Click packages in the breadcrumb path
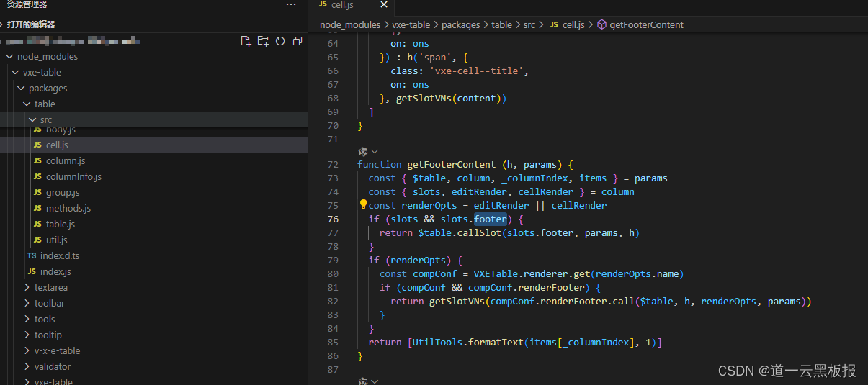This screenshot has width=868, height=385. pos(460,24)
